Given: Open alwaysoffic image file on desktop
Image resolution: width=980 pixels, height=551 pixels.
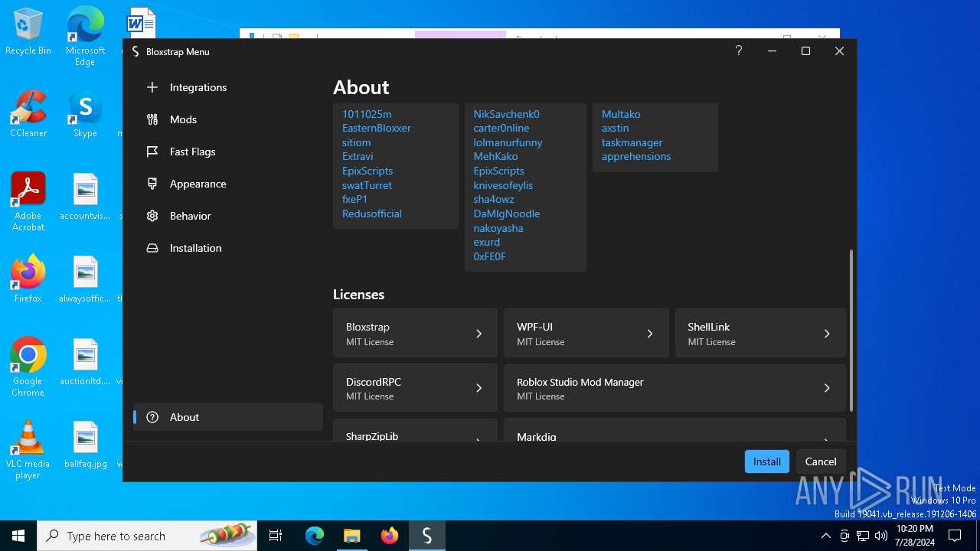Looking at the screenshot, I should pos(85,279).
